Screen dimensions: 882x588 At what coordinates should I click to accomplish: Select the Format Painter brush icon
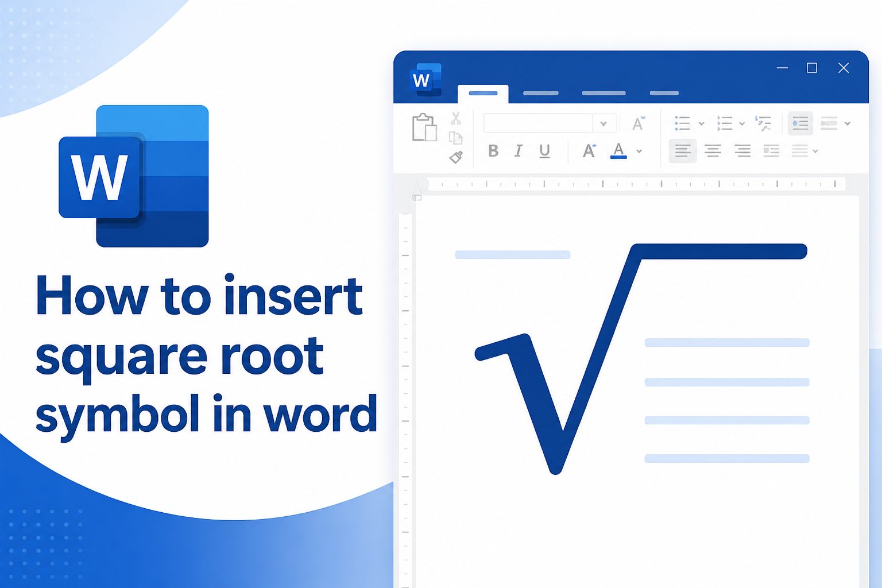pyautogui.click(x=456, y=157)
